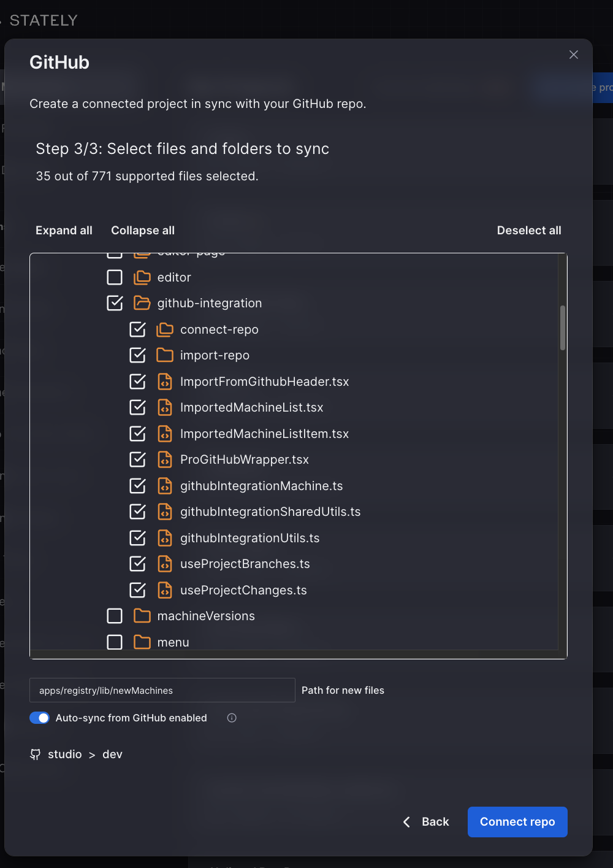Click the file icon next to useProjectBranches.ts
The image size is (613, 868).
pyautogui.click(x=165, y=564)
